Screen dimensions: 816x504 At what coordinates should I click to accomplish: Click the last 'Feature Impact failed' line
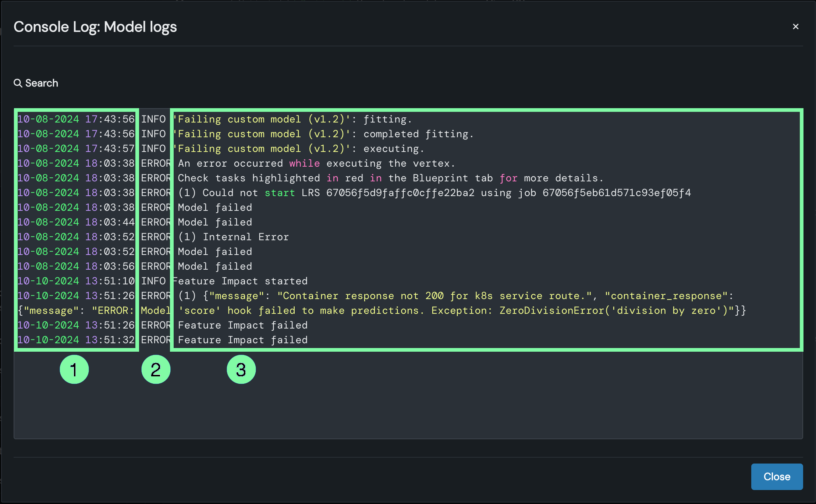243,340
